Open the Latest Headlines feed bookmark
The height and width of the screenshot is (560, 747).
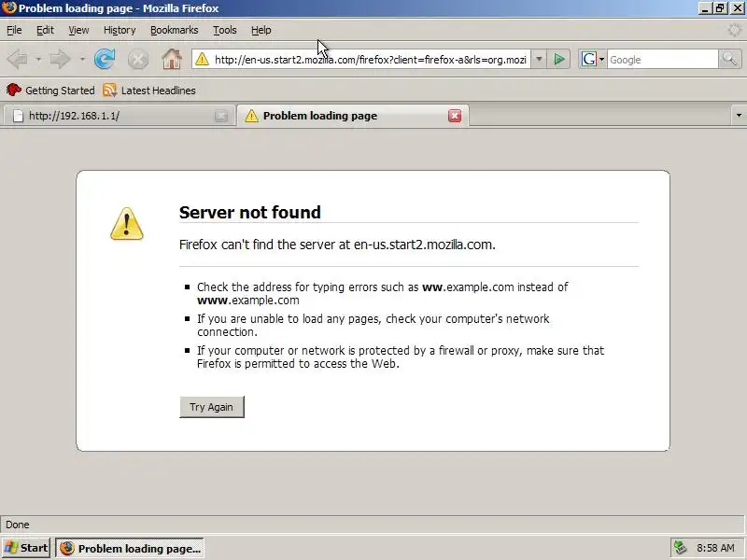(149, 90)
